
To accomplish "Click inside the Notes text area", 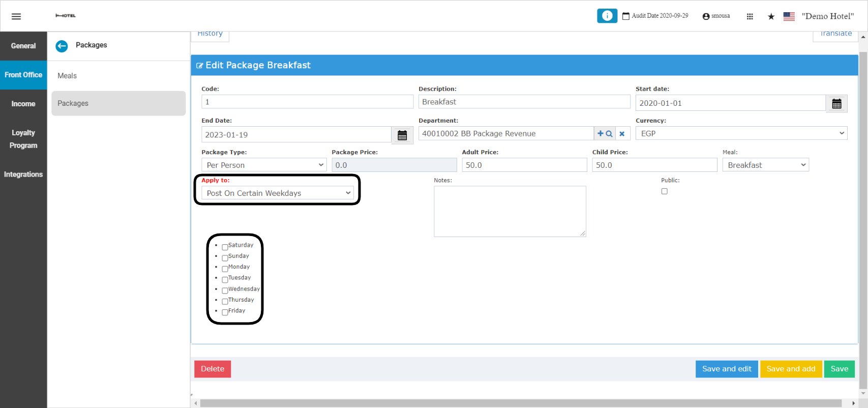I will [510, 211].
